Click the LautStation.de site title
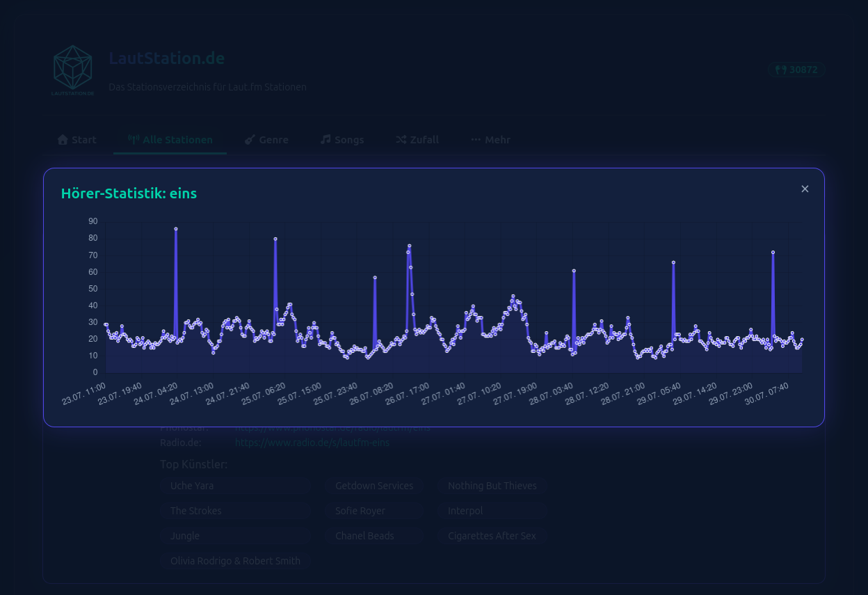Viewport: 868px width, 595px height. point(167,58)
